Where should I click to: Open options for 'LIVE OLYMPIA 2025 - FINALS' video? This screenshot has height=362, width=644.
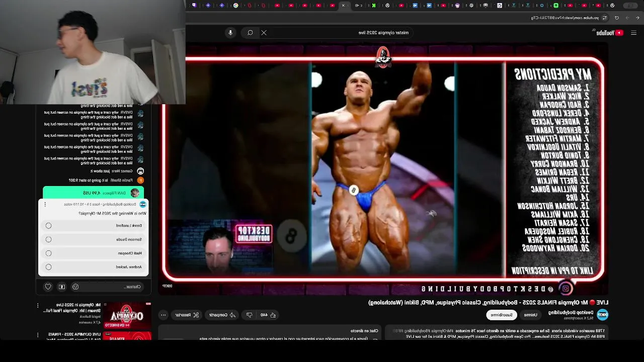coord(38,335)
